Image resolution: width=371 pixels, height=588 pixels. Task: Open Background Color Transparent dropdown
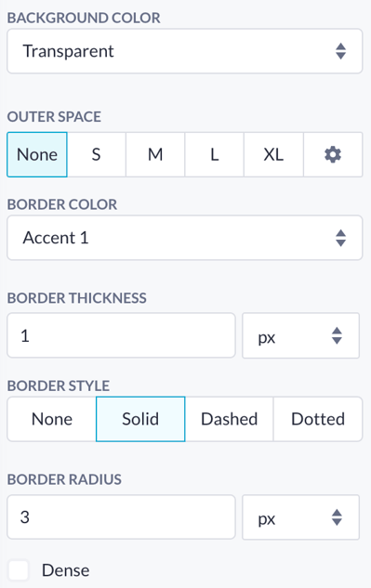tap(185, 51)
